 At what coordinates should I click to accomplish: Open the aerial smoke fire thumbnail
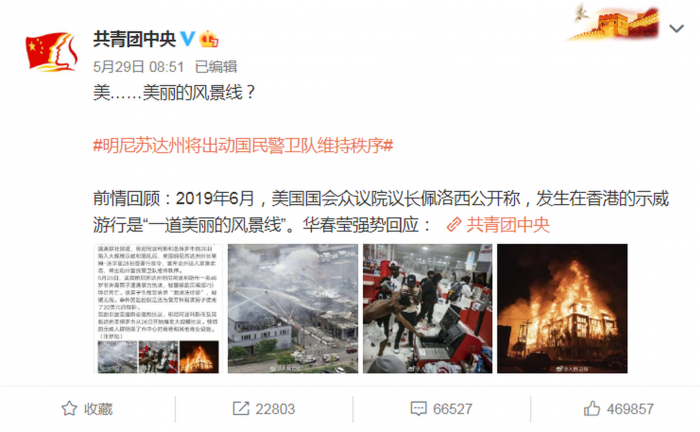[x=293, y=308]
